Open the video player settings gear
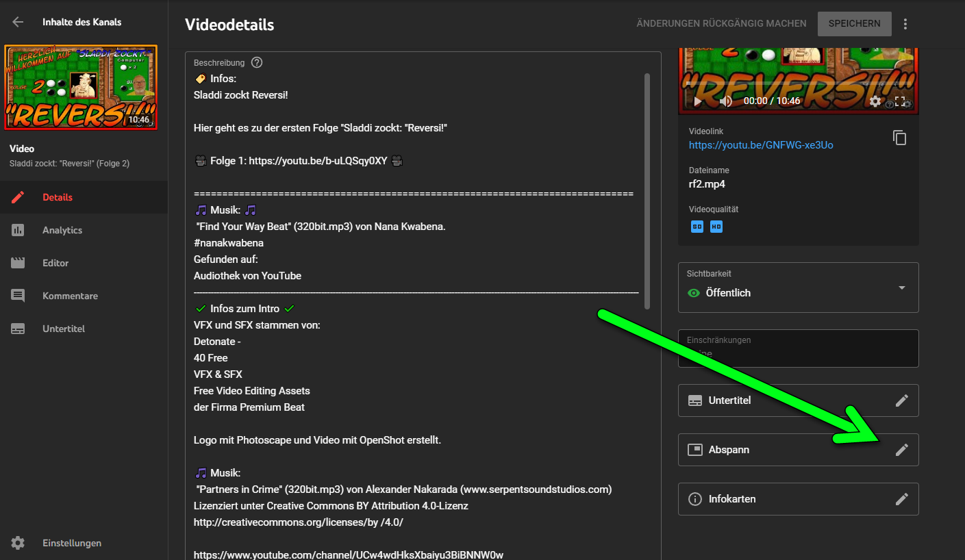Screen dimensions: 965x560 coord(875,101)
